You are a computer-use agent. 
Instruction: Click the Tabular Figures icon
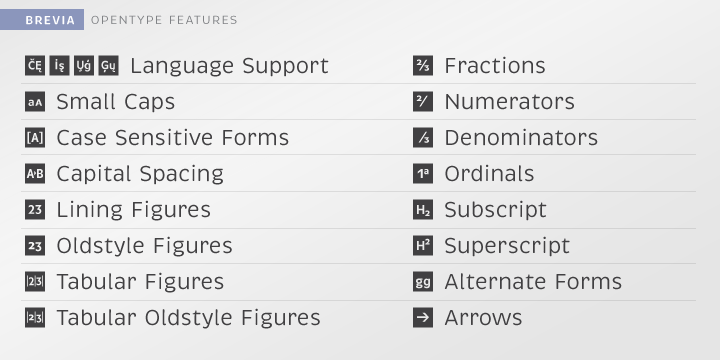click(35, 281)
